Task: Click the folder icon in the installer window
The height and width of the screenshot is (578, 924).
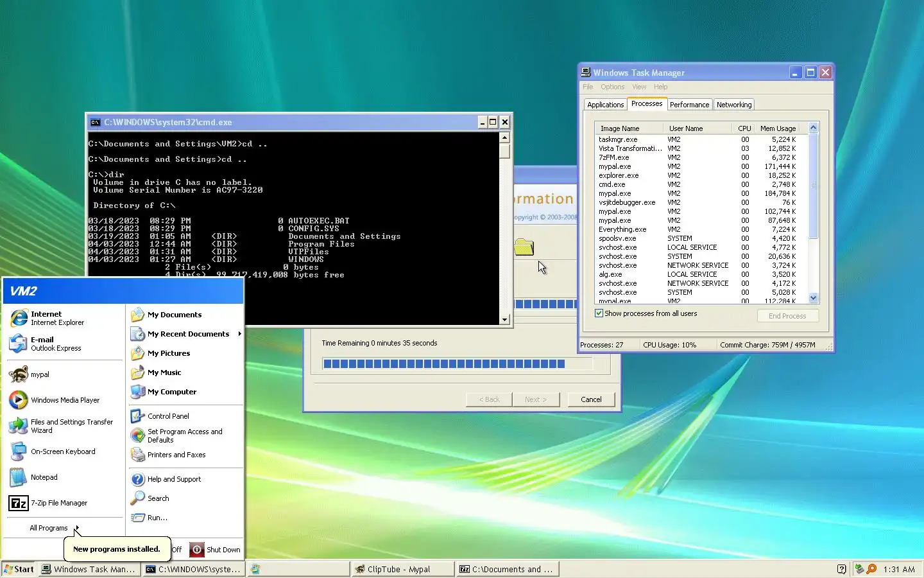Action: tap(524, 247)
